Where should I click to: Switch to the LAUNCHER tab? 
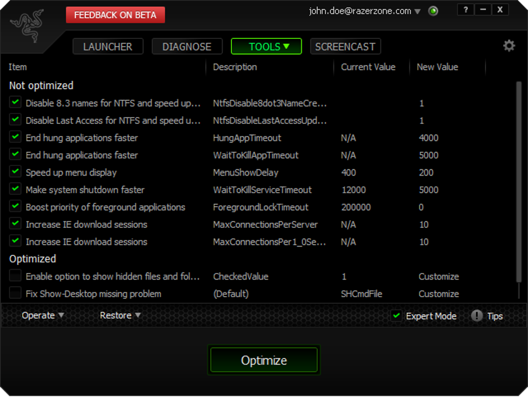click(108, 47)
